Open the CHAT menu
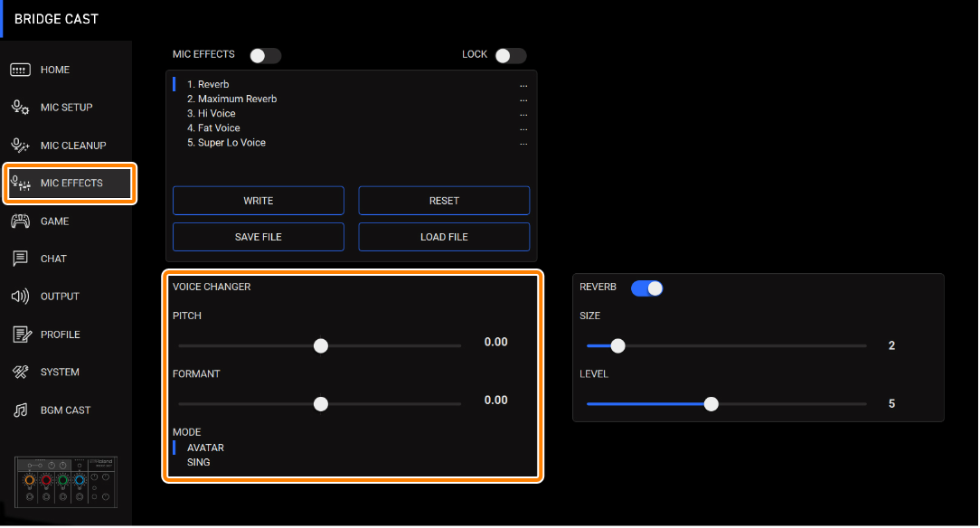This screenshot has height=528, width=980. 53,259
